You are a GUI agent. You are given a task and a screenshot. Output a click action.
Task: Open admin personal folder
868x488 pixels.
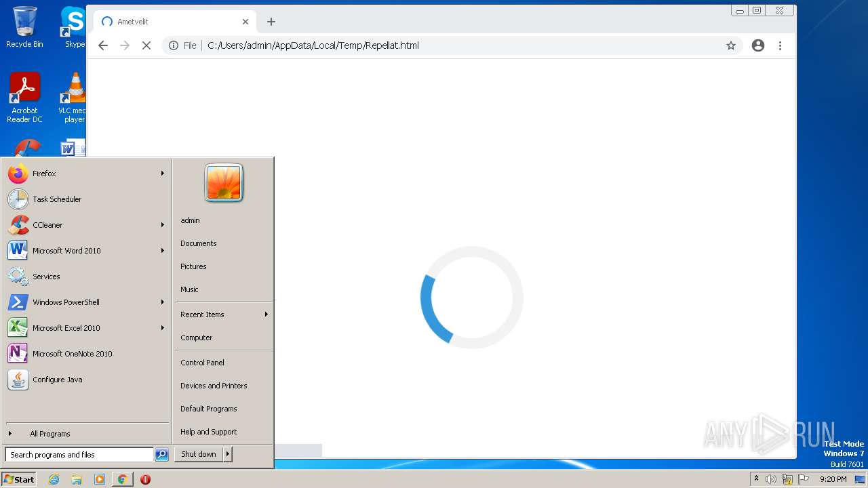click(224, 220)
